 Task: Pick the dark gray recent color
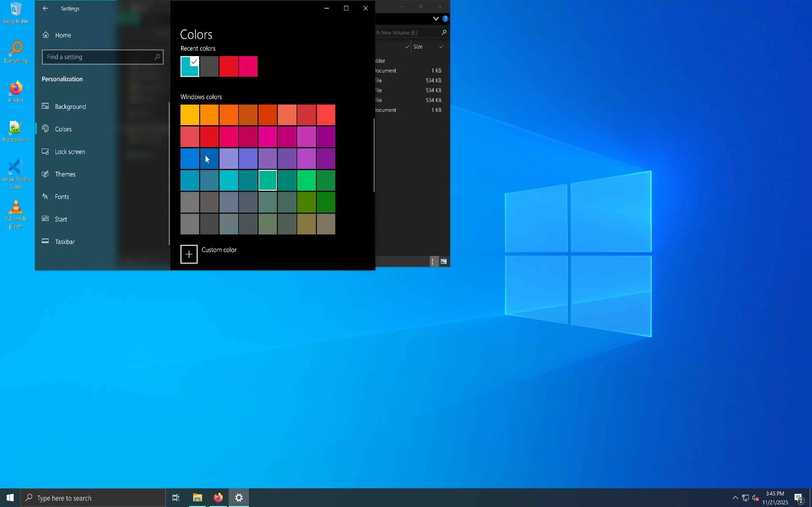coord(209,67)
